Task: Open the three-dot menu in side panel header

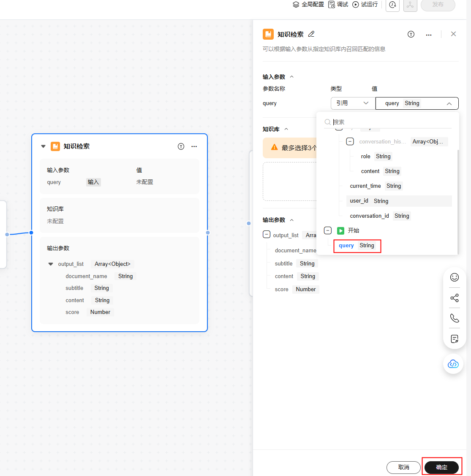Action: (x=429, y=35)
